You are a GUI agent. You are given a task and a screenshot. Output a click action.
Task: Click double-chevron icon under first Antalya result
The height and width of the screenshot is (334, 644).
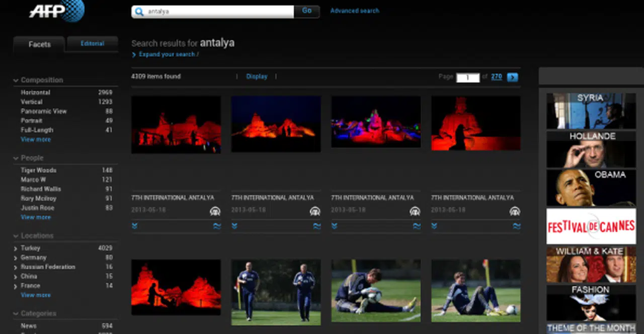click(135, 226)
